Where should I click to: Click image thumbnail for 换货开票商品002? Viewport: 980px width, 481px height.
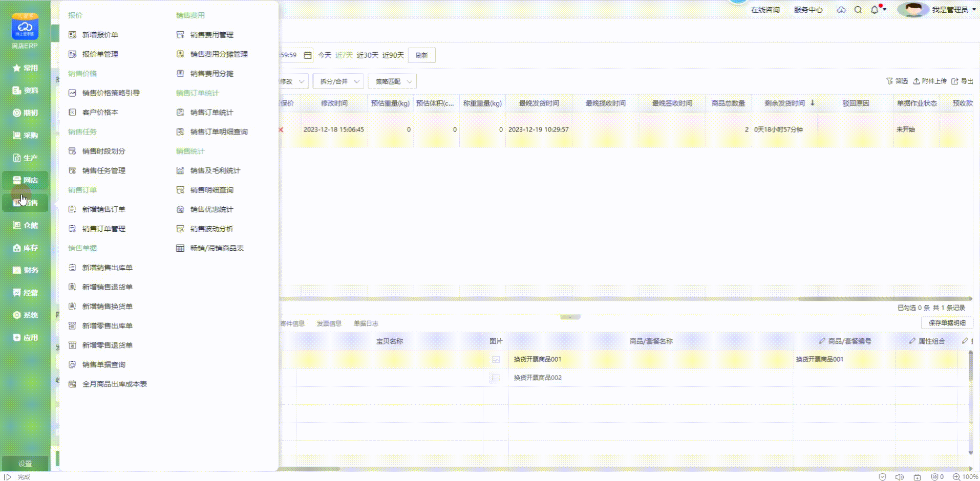[496, 378]
